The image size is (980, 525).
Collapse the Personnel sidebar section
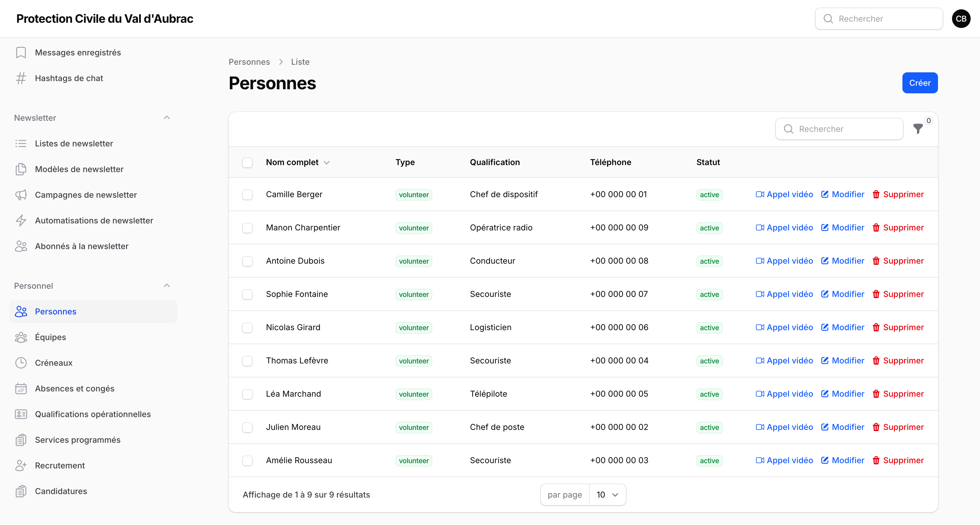[x=167, y=286]
